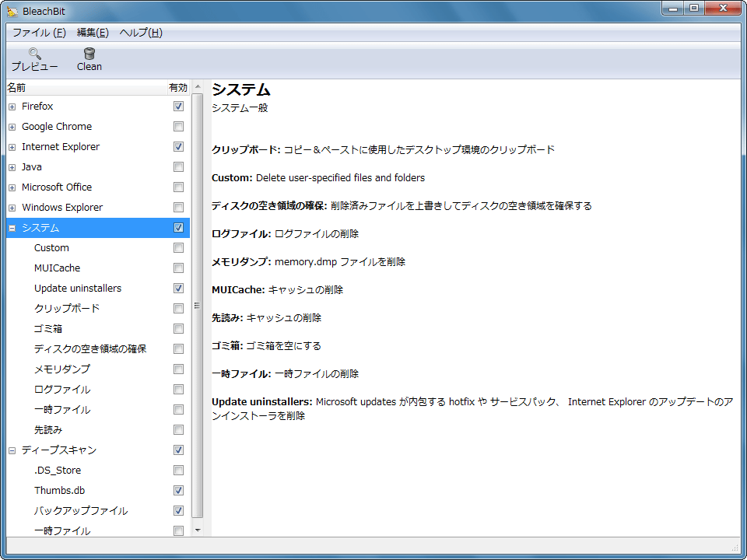
Task: Select the Update uninstallers tree item
Action: 78,288
